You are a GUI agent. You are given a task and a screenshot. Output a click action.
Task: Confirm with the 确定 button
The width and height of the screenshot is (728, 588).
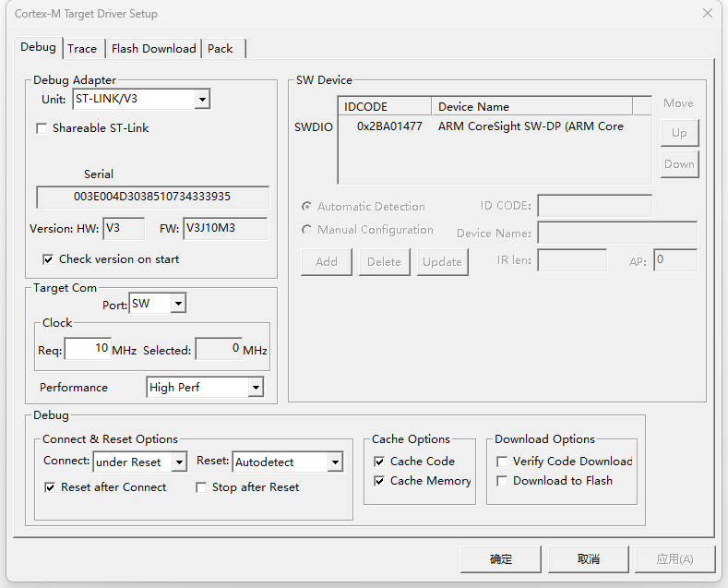[501, 559]
